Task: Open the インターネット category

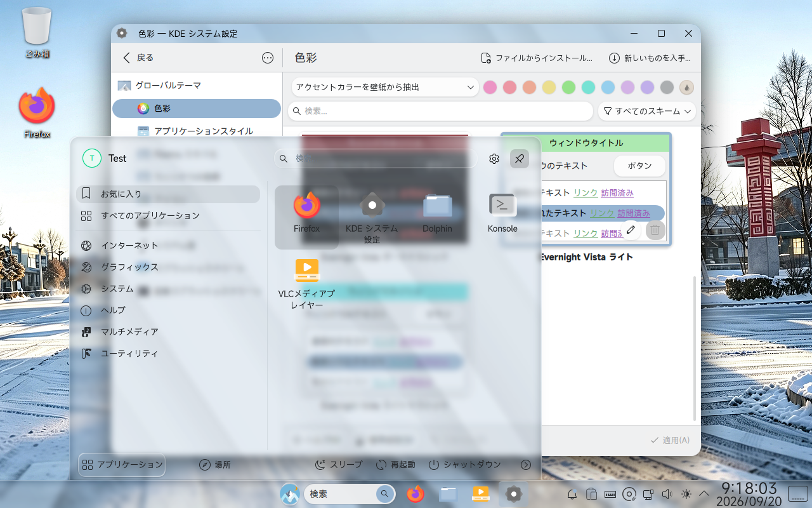Action: pyautogui.click(x=168, y=245)
